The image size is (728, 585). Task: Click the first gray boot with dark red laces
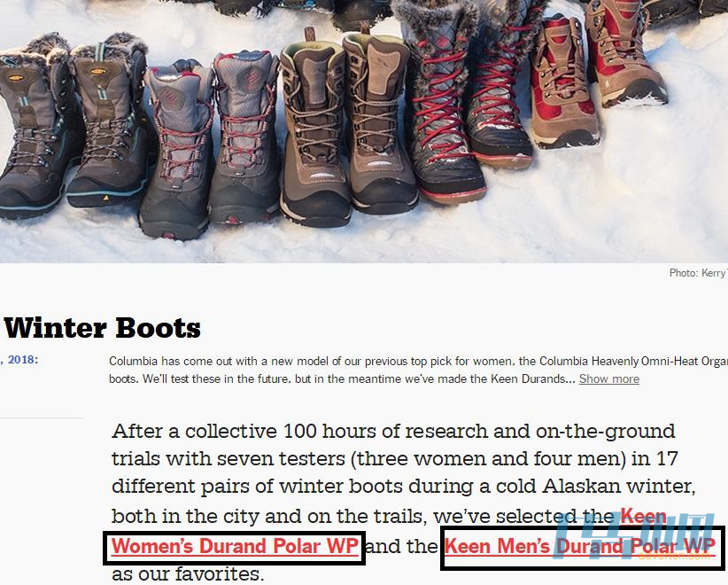tap(176, 149)
